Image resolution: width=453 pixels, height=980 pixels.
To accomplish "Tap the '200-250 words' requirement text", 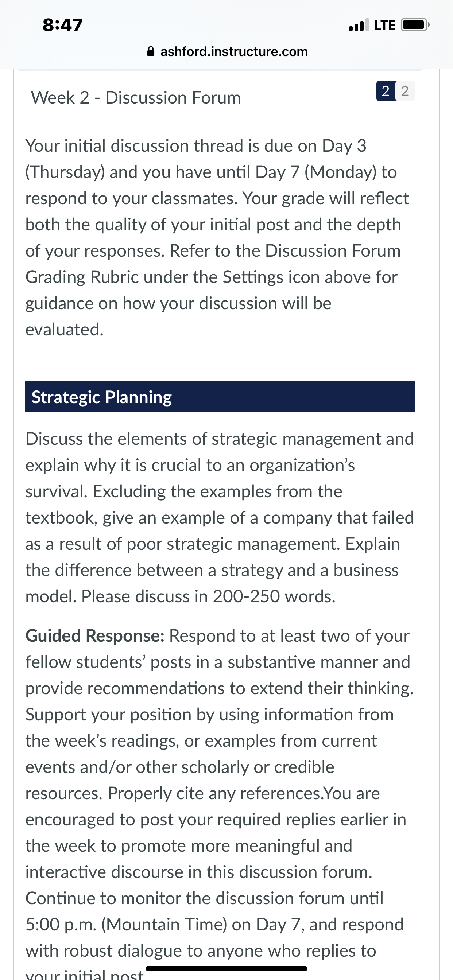I will 274,596.
